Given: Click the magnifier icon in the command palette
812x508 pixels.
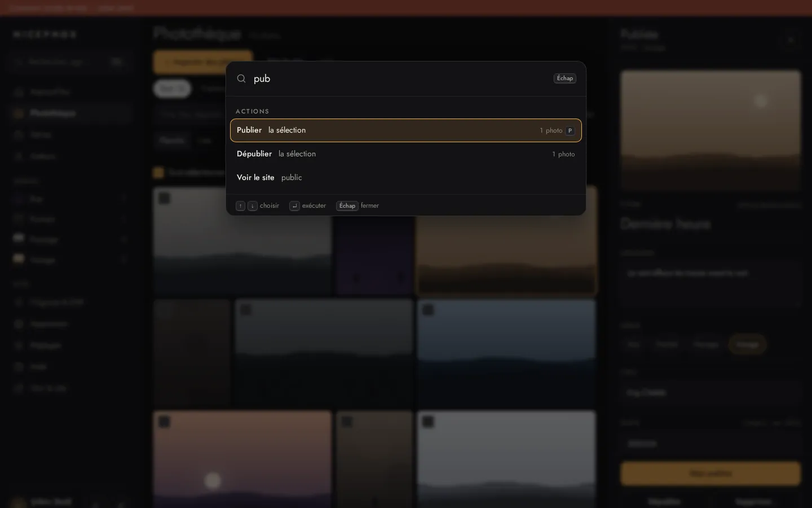Looking at the screenshot, I should coord(241,78).
